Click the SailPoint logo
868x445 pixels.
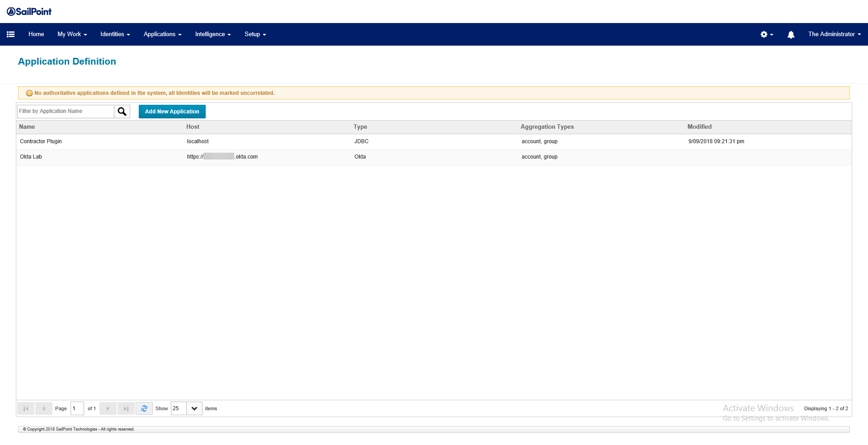click(28, 11)
